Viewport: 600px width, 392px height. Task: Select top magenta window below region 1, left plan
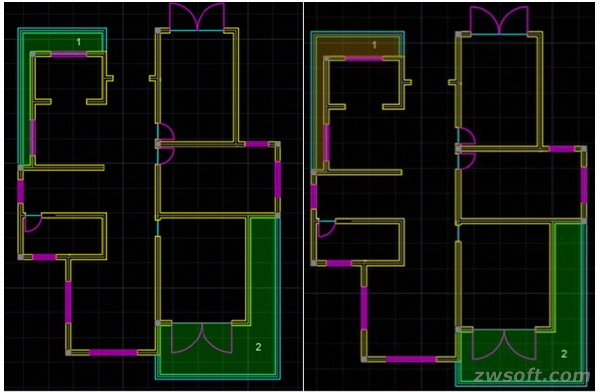[69, 54]
